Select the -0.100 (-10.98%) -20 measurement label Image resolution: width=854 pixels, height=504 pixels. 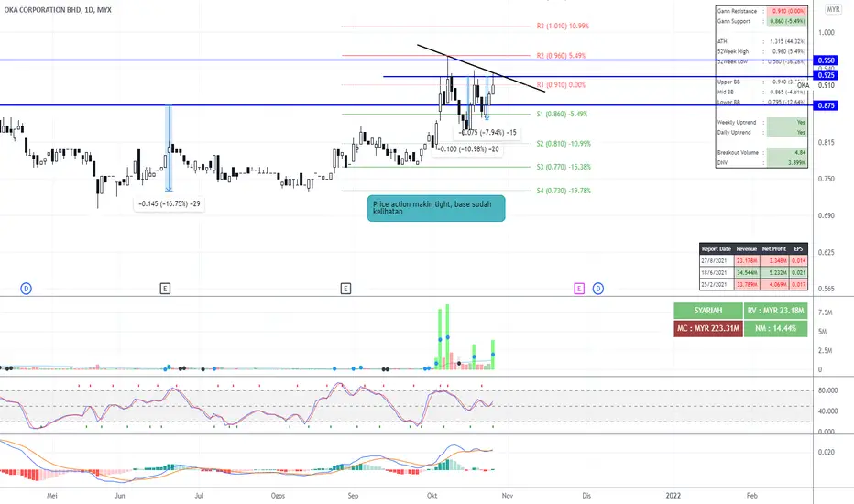coord(468,149)
